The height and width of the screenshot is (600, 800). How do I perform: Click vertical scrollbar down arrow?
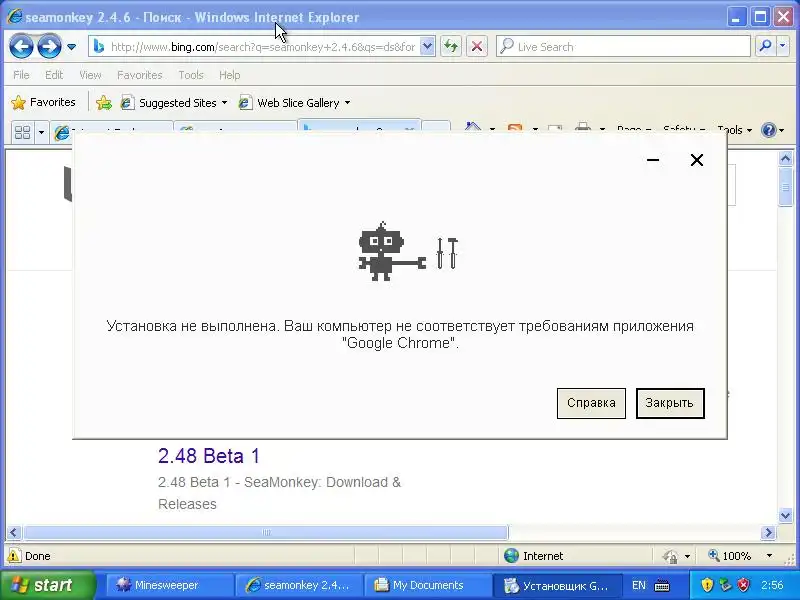click(785, 515)
